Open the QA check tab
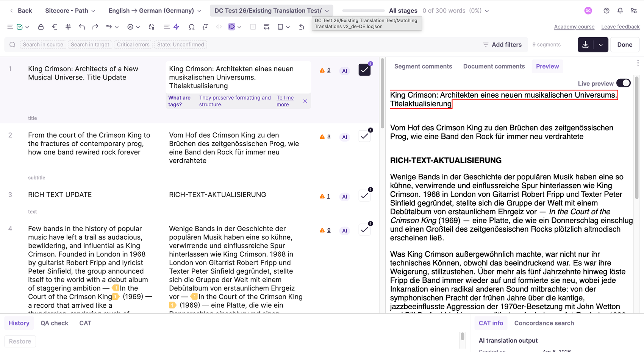Screen dimensions: 644x352 55,323
